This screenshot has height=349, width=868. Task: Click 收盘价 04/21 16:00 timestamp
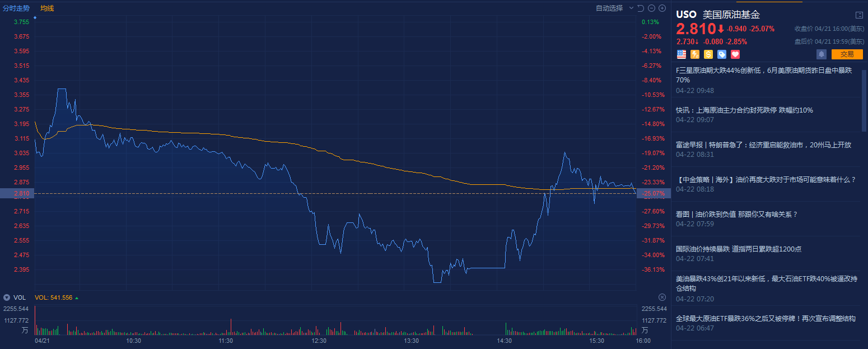coord(829,29)
